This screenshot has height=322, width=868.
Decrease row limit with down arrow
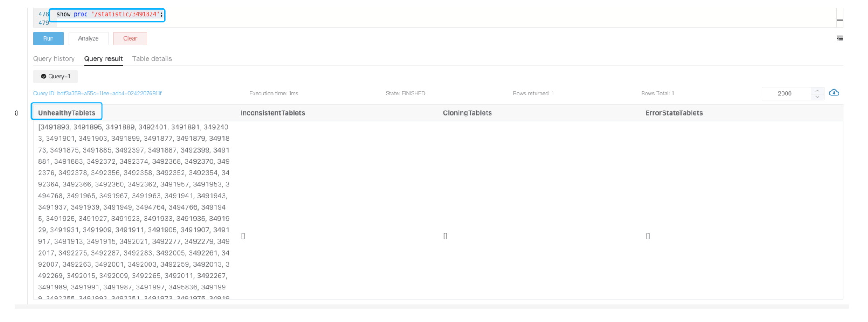[x=817, y=97]
